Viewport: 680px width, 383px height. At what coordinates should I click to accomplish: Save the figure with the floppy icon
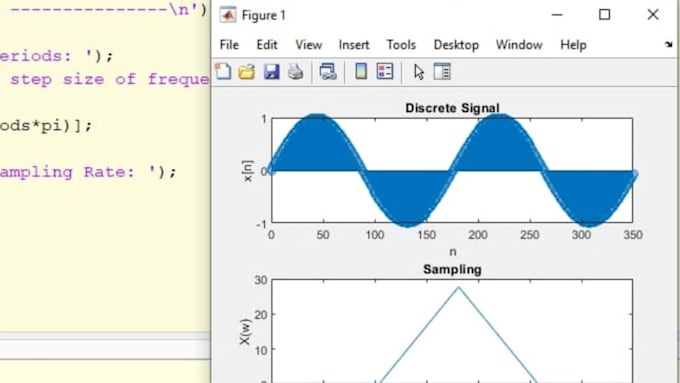pos(271,72)
